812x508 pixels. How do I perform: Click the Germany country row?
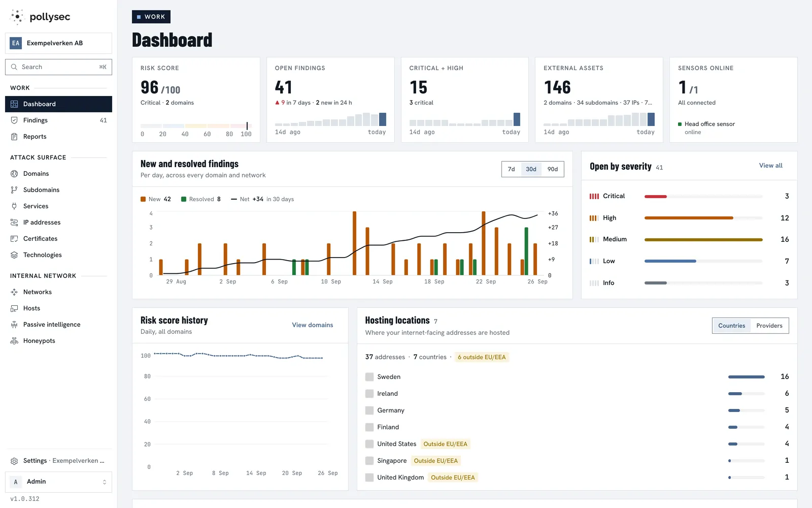click(x=577, y=410)
